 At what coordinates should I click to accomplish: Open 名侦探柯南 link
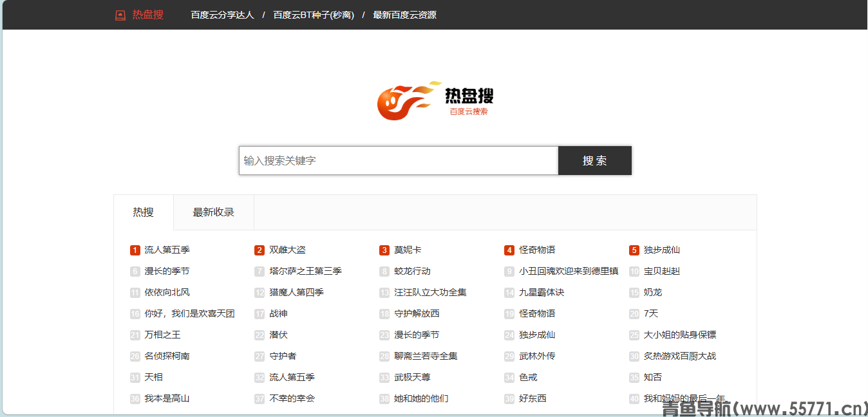pos(167,356)
